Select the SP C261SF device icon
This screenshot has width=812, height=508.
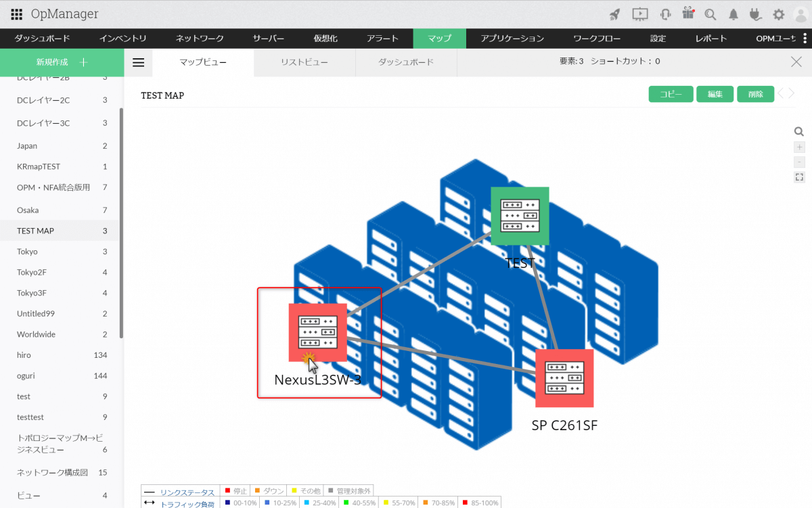pyautogui.click(x=564, y=378)
